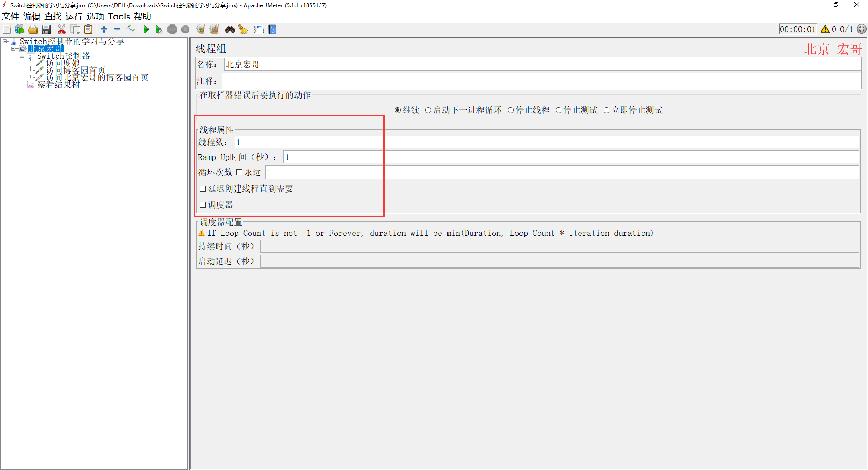The width and height of the screenshot is (868, 470).
Task: Select 停止测试 radio option
Action: click(x=558, y=110)
